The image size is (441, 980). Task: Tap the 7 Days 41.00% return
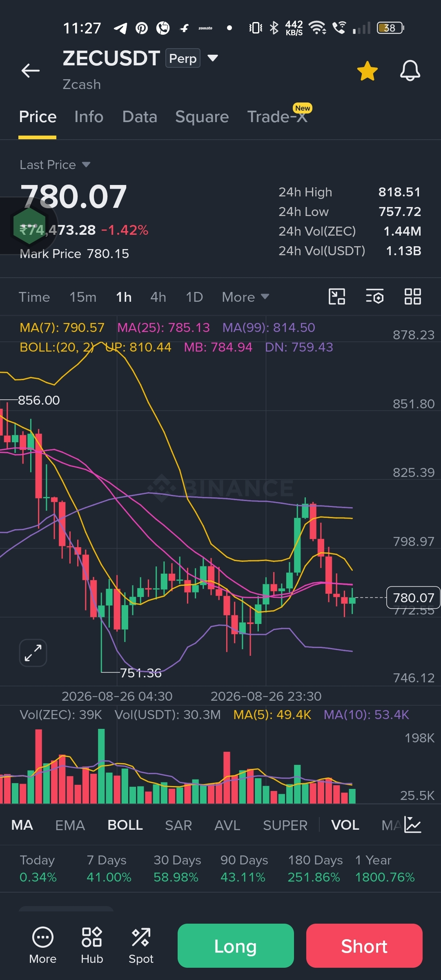(x=109, y=869)
